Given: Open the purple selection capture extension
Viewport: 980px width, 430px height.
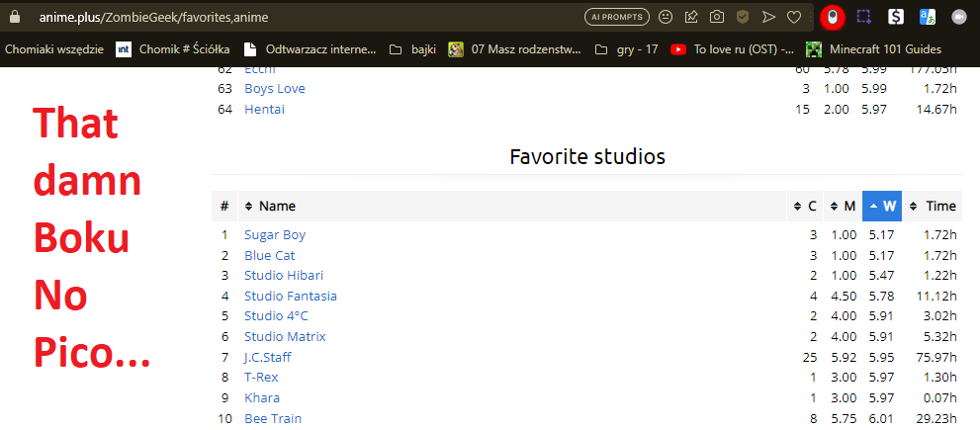Looking at the screenshot, I should pos(863,17).
